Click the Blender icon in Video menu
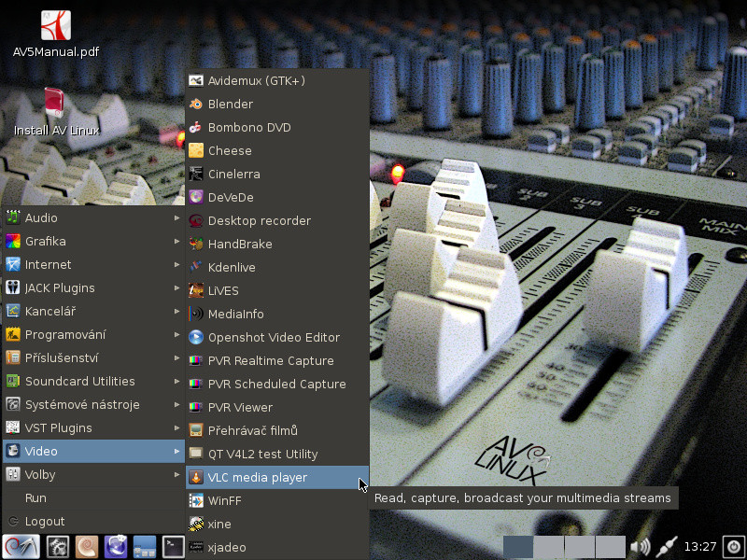The height and width of the screenshot is (560, 747). (x=196, y=104)
